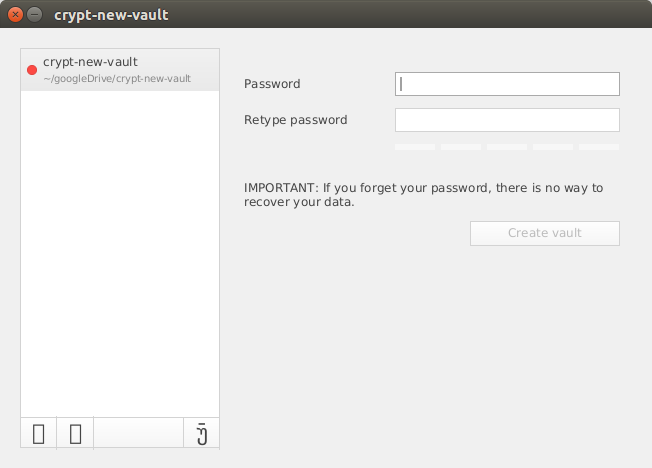Click the blank spacer in the vault list toolbar

tap(138, 434)
